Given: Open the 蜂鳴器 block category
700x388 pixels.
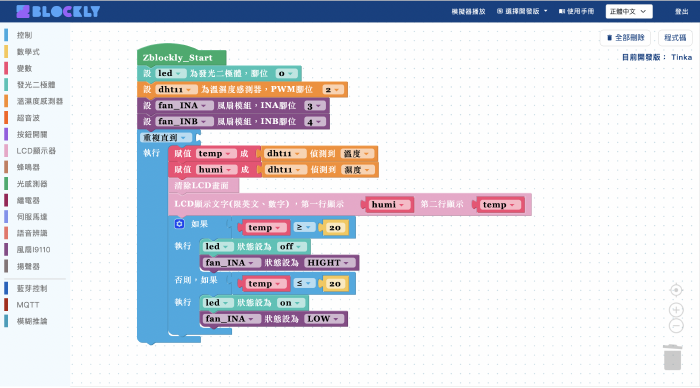Looking at the screenshot, I should (28, 167).
